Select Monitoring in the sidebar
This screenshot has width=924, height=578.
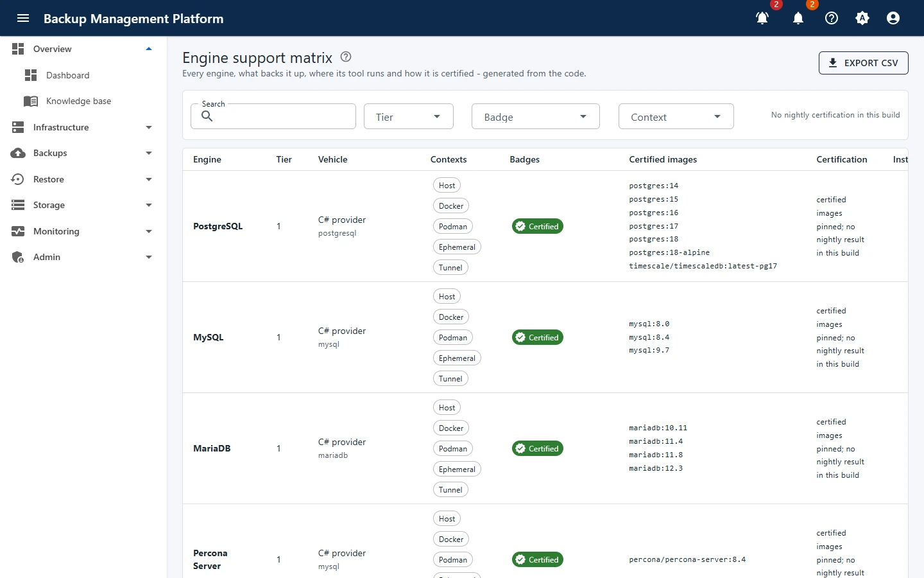coord(83,231)
